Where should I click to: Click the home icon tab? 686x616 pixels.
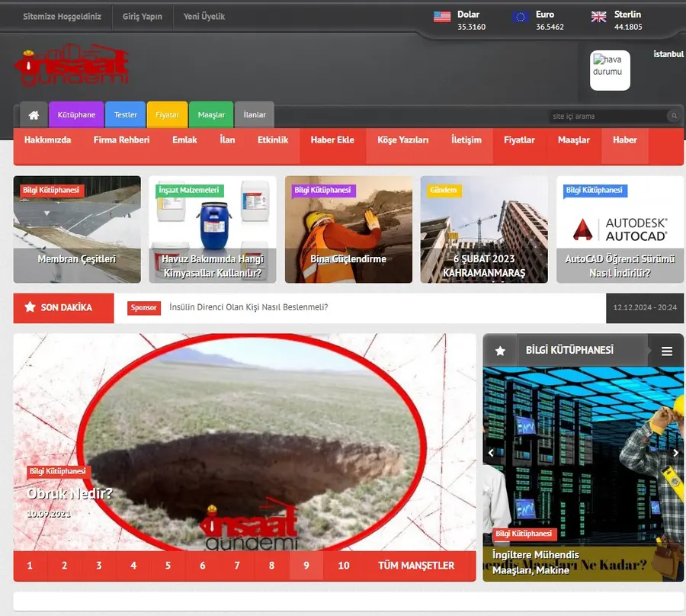34,115
